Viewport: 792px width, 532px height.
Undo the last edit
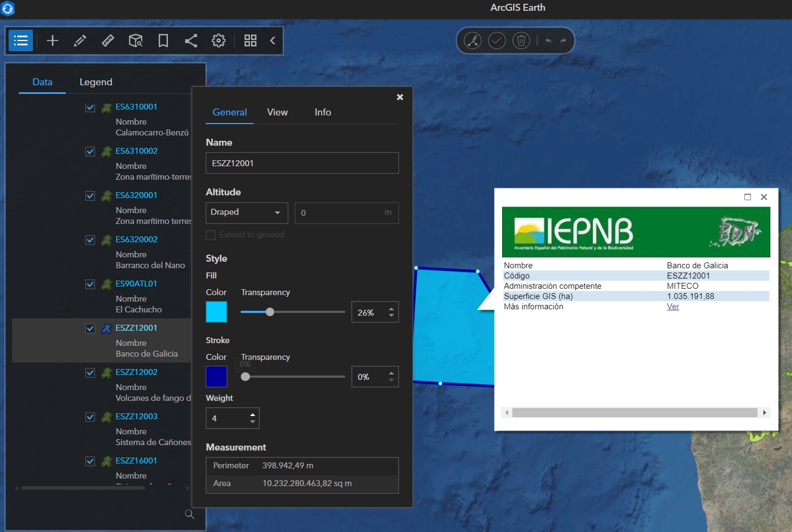point(548,40)
